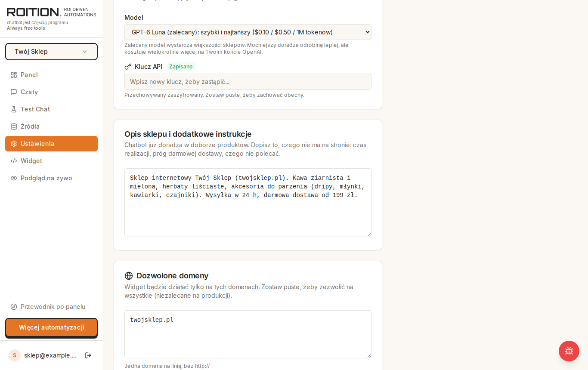This screenshot has height=370, width=588.
Task: Click into the shop description textarea
Action: click(x=248, y=203)
